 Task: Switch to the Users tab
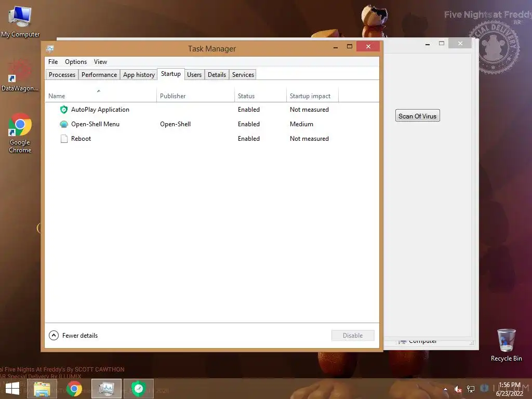194,75
